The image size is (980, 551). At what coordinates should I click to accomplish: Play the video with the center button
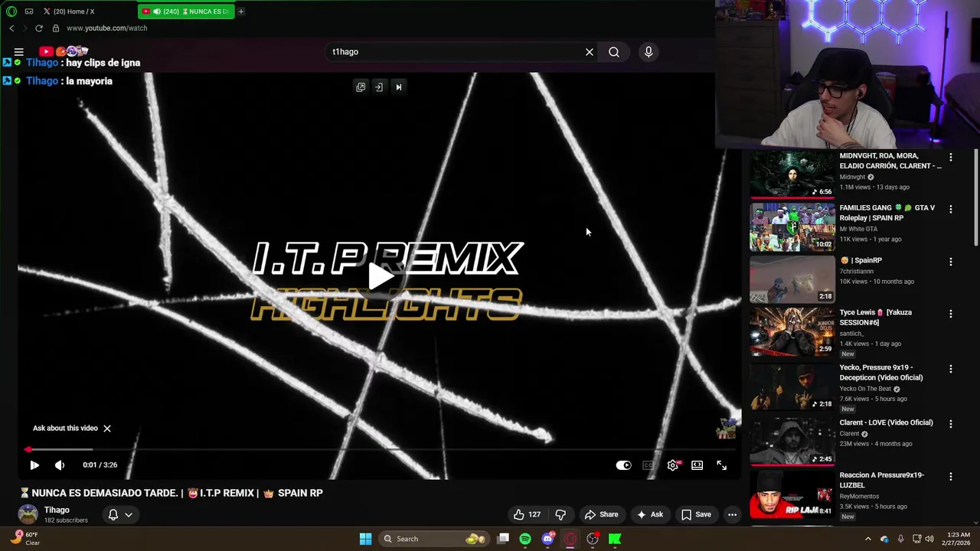click(381, 277)
